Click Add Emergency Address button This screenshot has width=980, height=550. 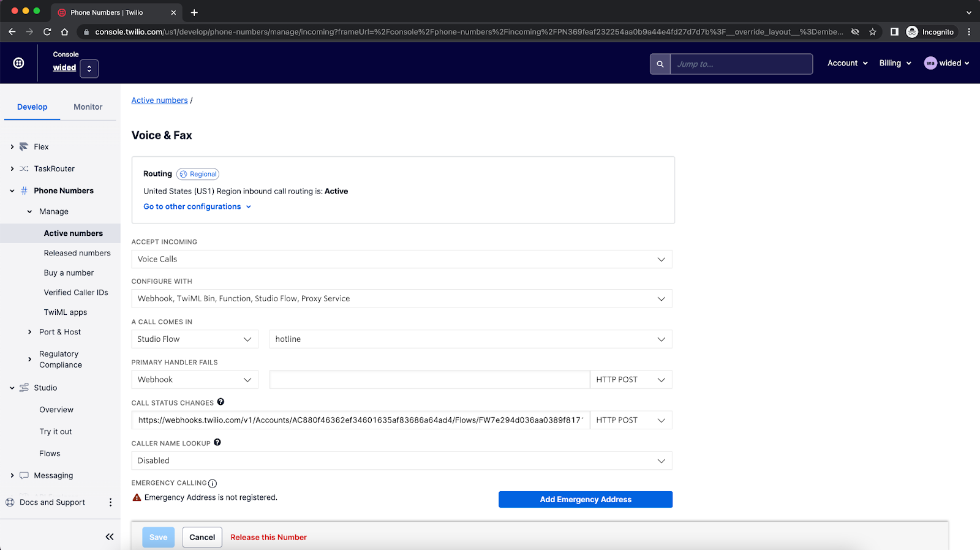click(586, 500)
